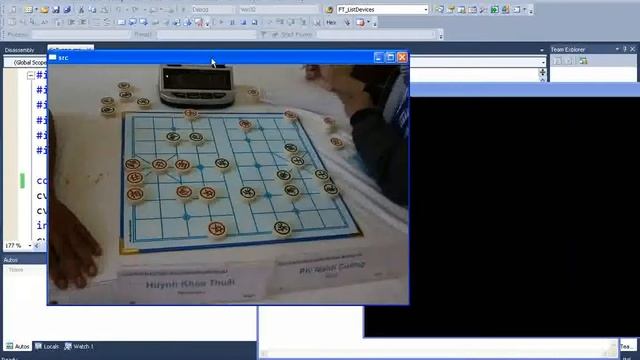Click the Stop Debugging icon
The width and height of the screenshot is (640, 360).
coord(243,22)
